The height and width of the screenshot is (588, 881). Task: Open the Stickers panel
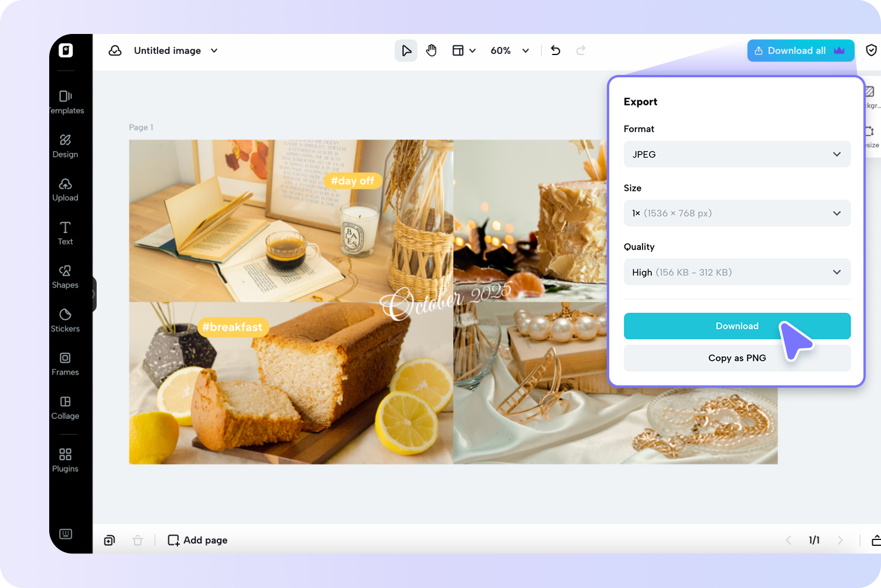[66, 320]
